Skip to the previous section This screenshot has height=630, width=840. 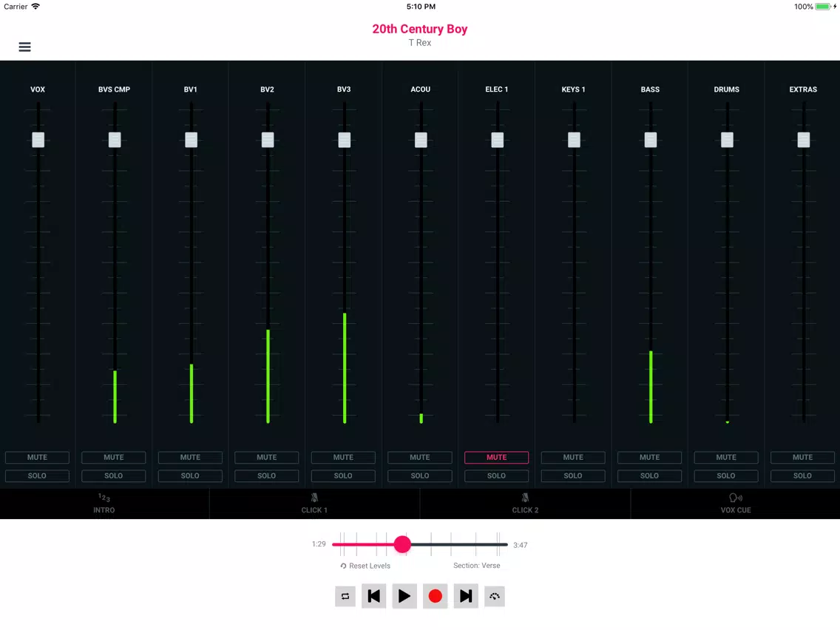(x=374, y=596)
